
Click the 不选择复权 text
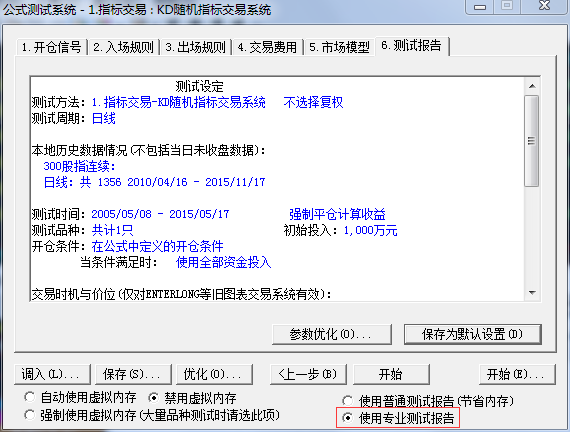click(x=313, y=103)
